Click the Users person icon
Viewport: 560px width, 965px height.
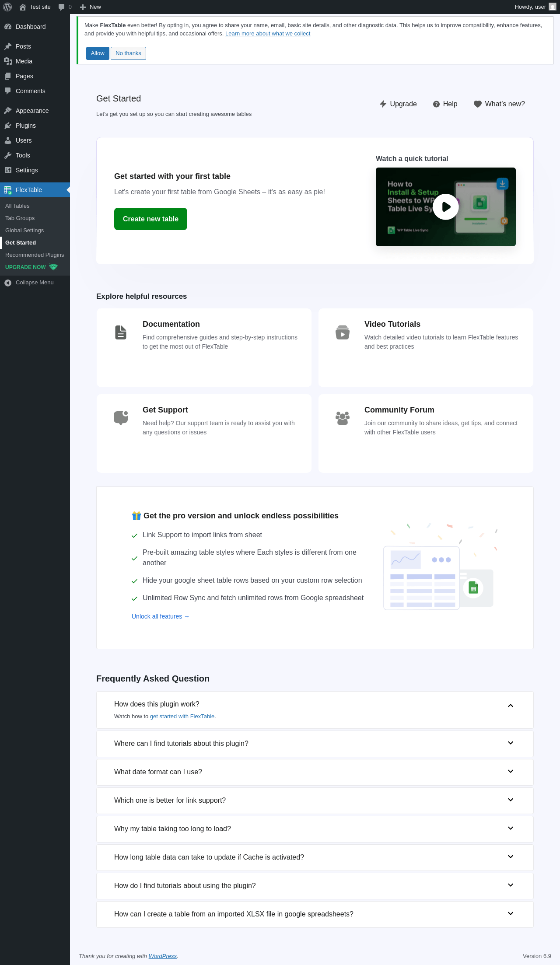click(8, 140)
